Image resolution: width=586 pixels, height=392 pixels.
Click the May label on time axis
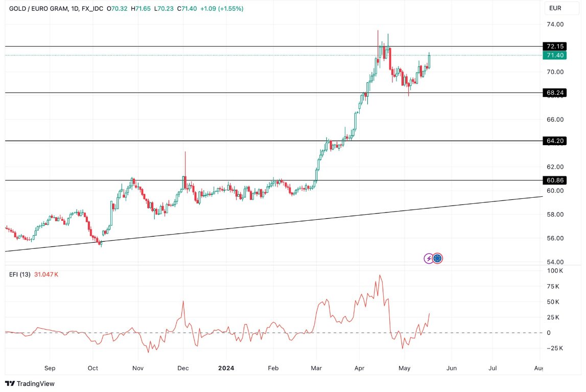click(405, 367)
